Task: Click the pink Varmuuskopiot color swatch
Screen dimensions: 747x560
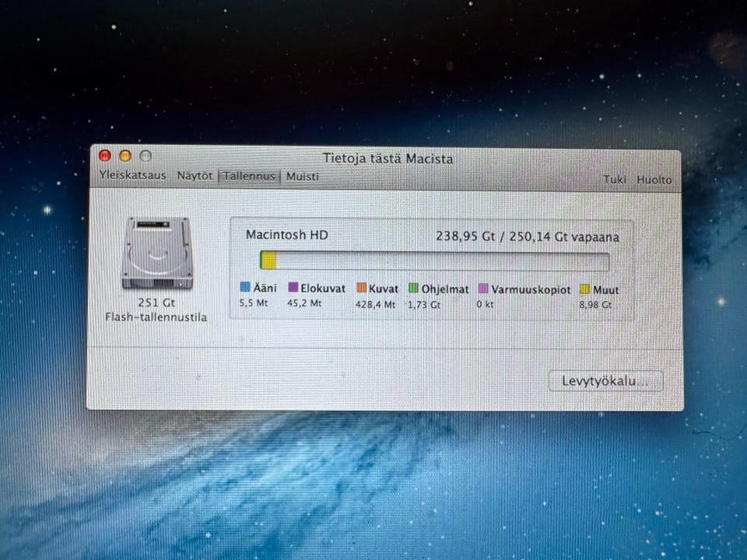Action: coord(483,289)
